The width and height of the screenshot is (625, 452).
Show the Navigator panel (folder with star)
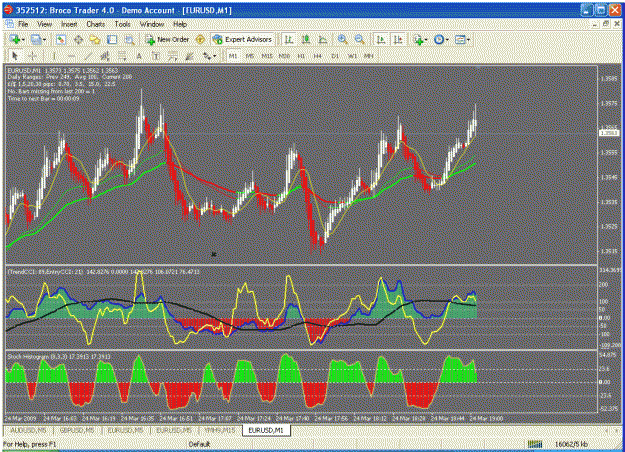tap(95, 39)
